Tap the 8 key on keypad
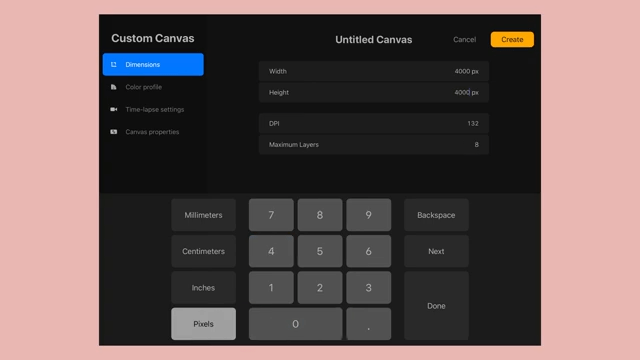 coord(320,215)
